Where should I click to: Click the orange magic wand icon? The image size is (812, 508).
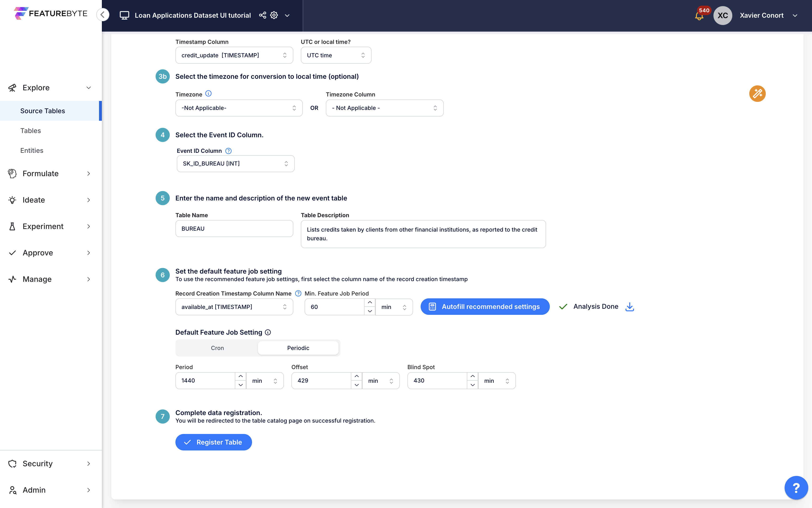click(757, 94)
